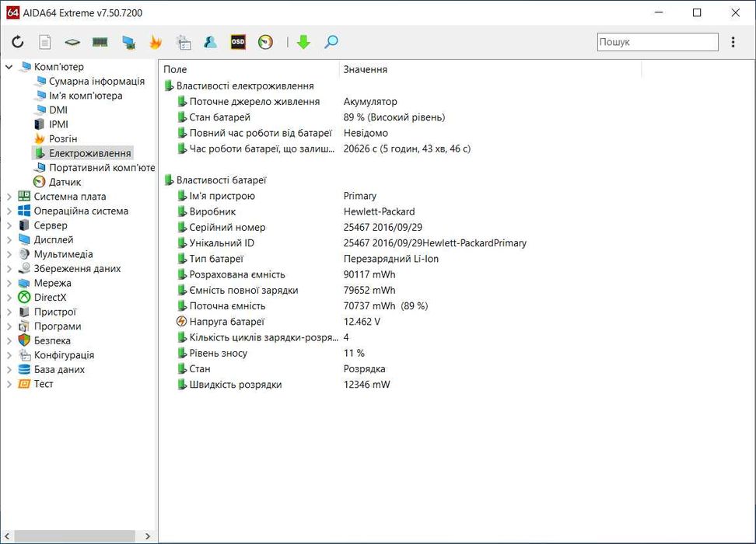Screen dimensions: 756x544
Task: Click the База даних database icon
Action: coord(24,370)
